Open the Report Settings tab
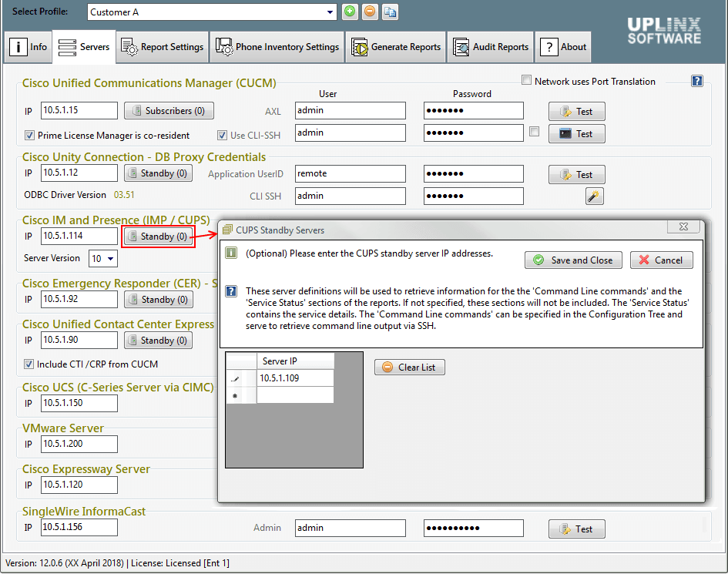728x574 pixels. point(163,47)
